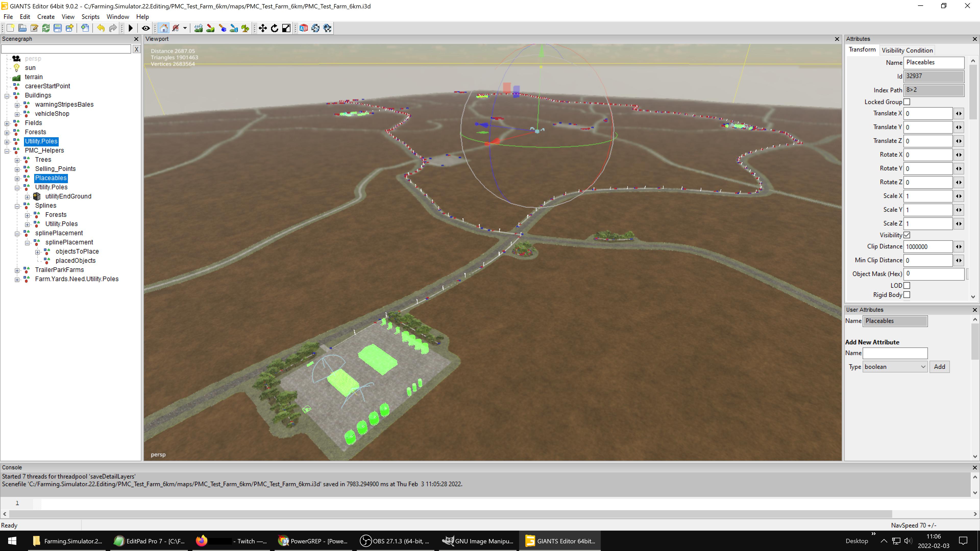Select the Scale tool icon
Viewport: 980px width, 551px height.
[286, 28]
